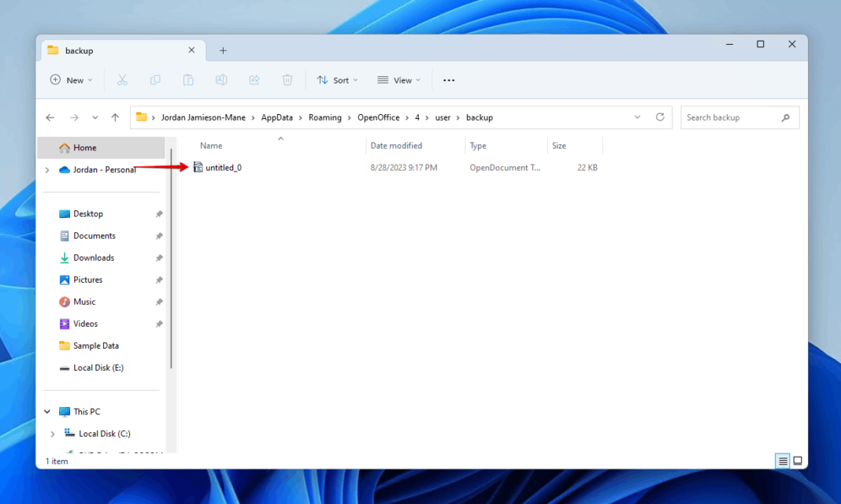Click the Share icon in the toolbar
841x504 pixels.
pyautogui.click(x=254, y=80)
